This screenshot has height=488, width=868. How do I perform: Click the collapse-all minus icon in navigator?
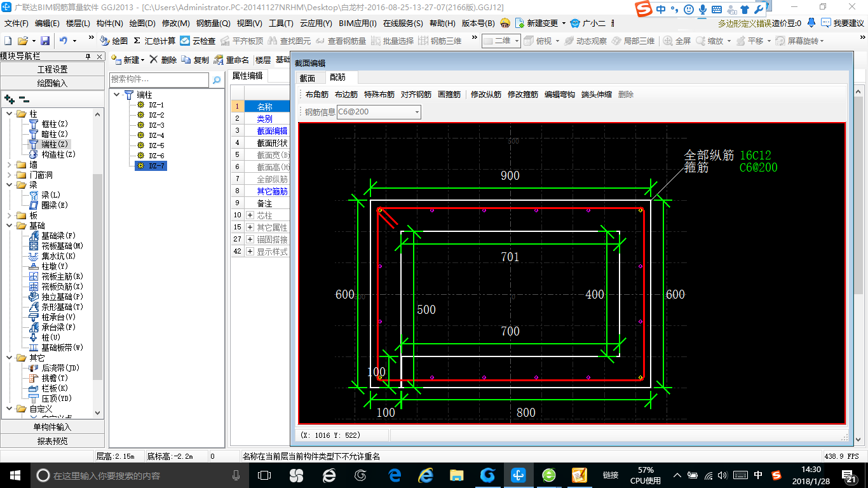tap(24, 99)
